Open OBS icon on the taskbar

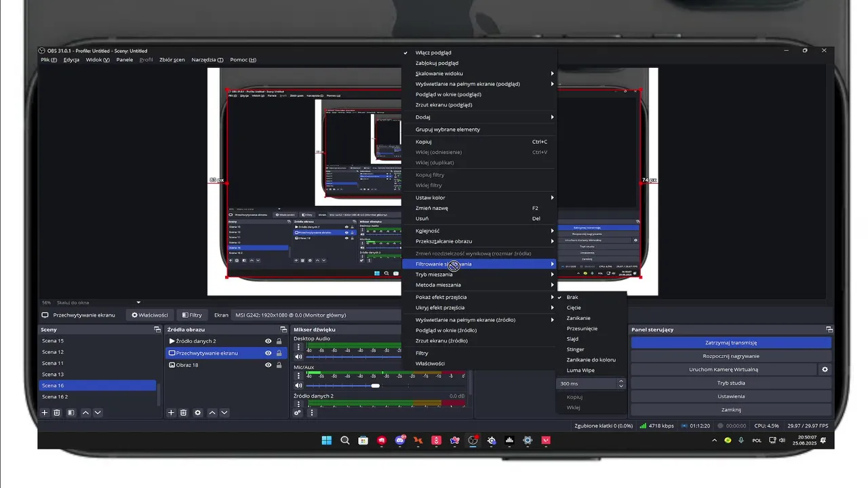(473, 440)
